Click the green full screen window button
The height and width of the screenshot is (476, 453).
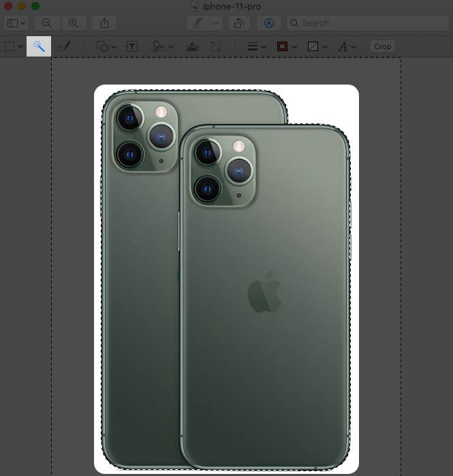tap(35, 6)
